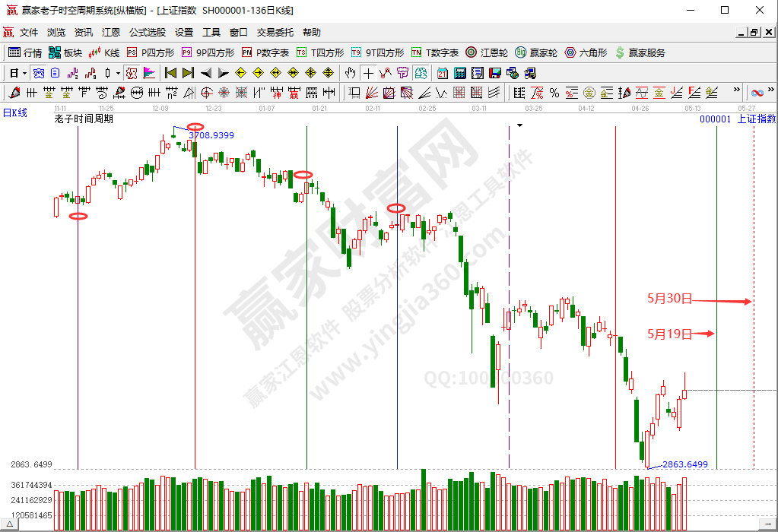This screenshot has height=532, width=778.
Task: Open the 公式选股 menu
Action: [x=147, y=33]
